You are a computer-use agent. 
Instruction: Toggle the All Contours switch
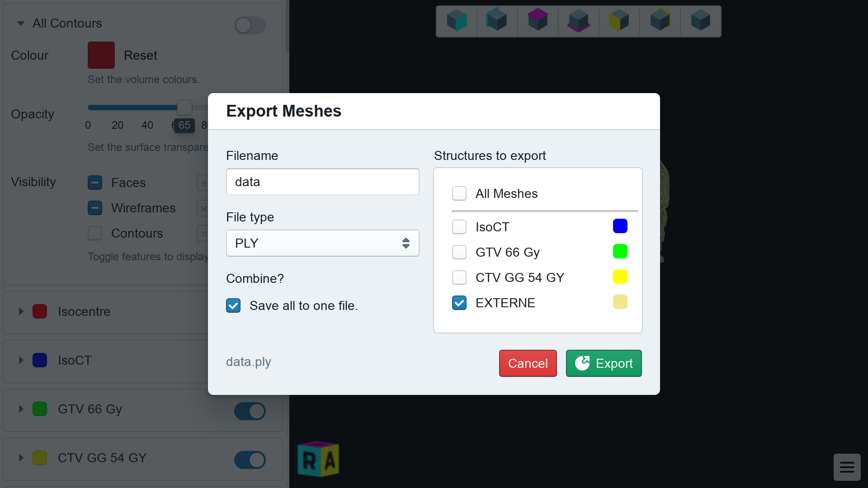[250, 25]
